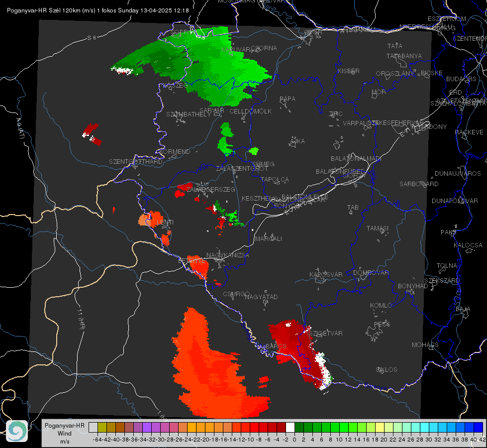
Task: Click the PÉCS city label
Action: (382, 325)
